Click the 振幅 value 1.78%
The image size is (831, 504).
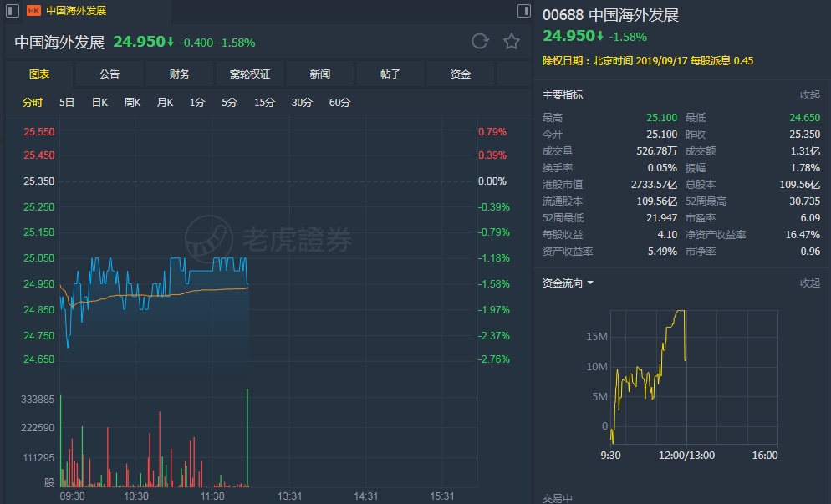click(x=805, y=168)
